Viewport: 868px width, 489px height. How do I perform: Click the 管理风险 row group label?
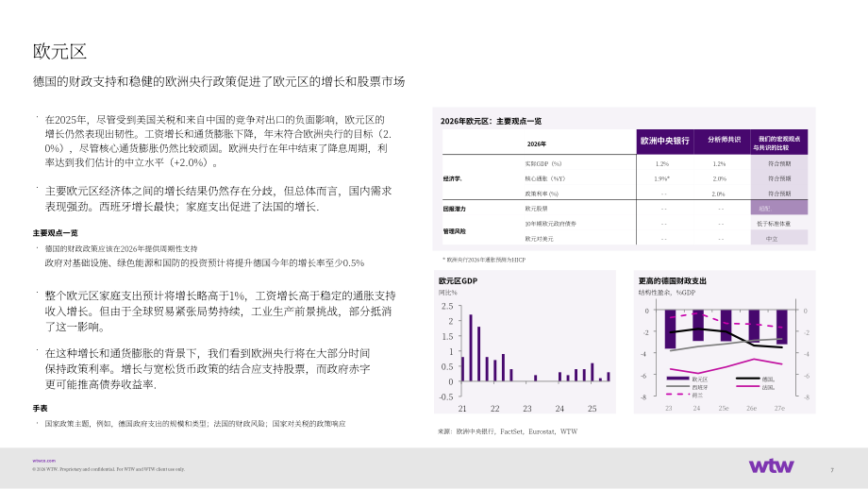tap(454, 231)
